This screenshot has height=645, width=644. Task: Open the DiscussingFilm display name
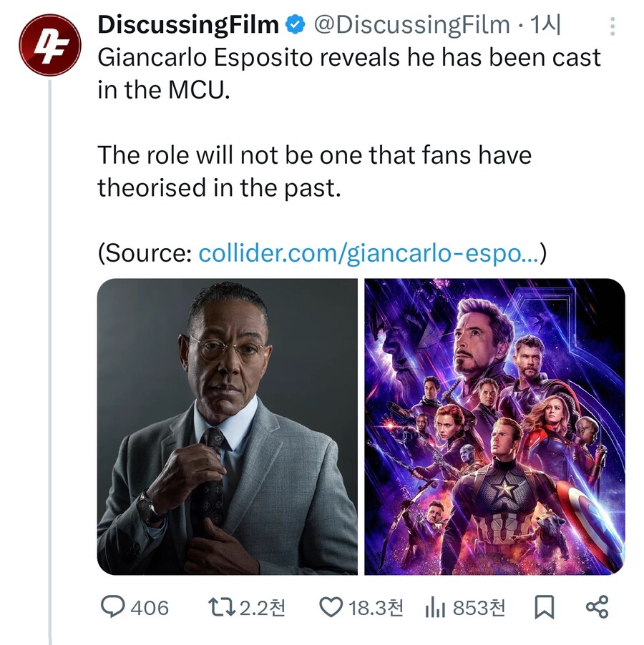point(188,25)
